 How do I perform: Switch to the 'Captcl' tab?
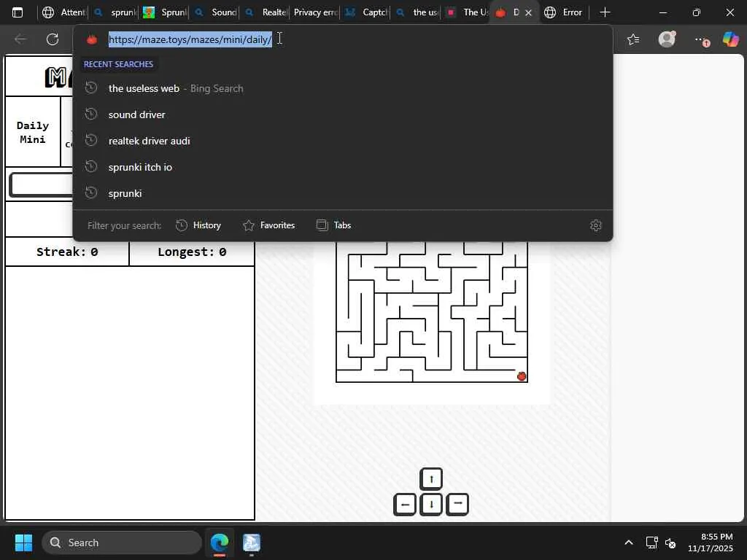pos(366,12)
